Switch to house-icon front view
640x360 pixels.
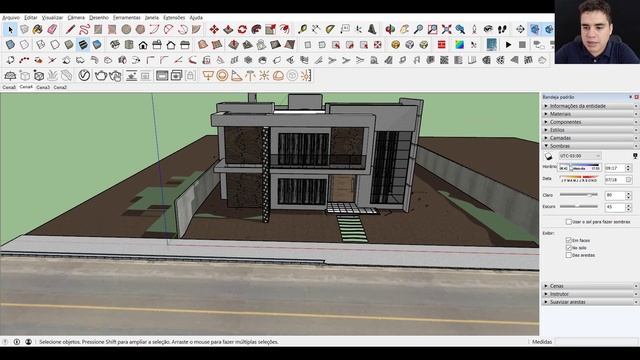(x=143, y=45)
